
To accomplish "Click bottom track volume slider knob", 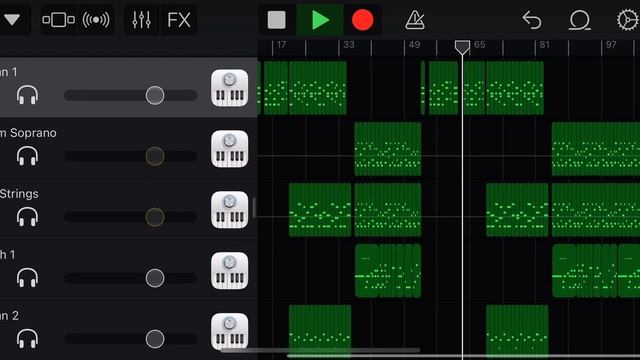I will pyautogui.click(x=155, y=339).
